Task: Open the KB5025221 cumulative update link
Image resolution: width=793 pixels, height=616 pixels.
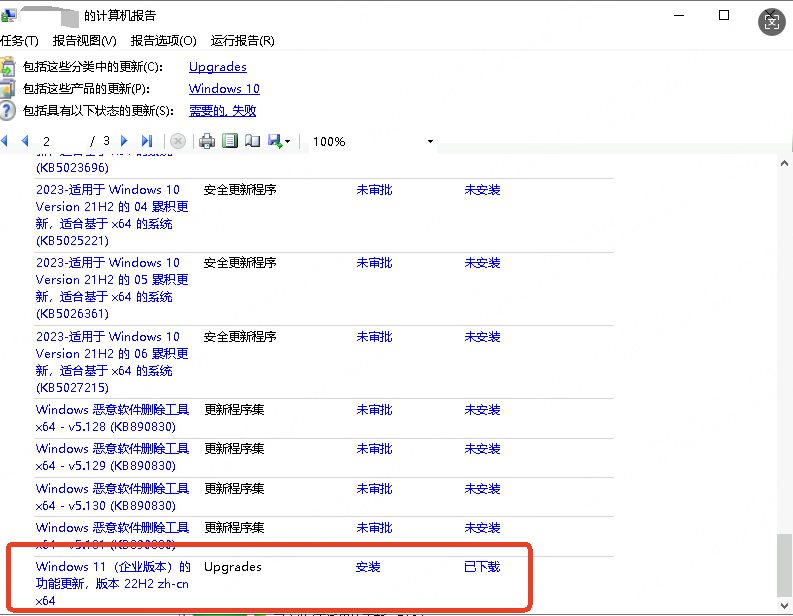Action: (x=112, y=215)
